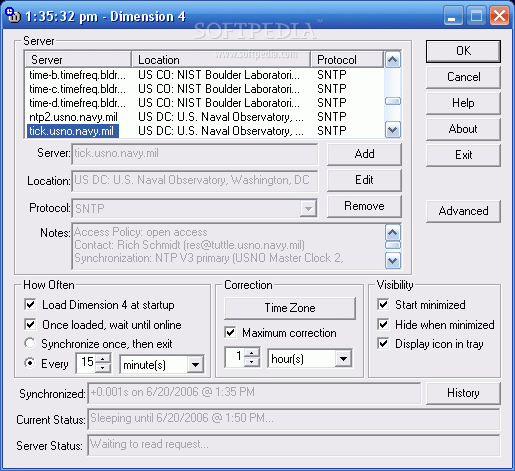Click the server list scrollbar thumb
Screen dimensions: 515x471
pos(393,101)
